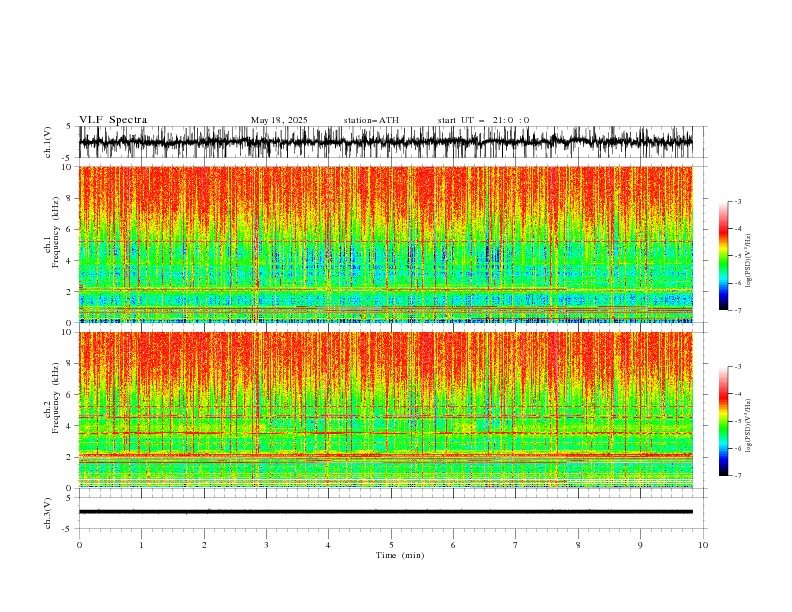Click the "-7" tick on upper colorbar

point(738,310)
